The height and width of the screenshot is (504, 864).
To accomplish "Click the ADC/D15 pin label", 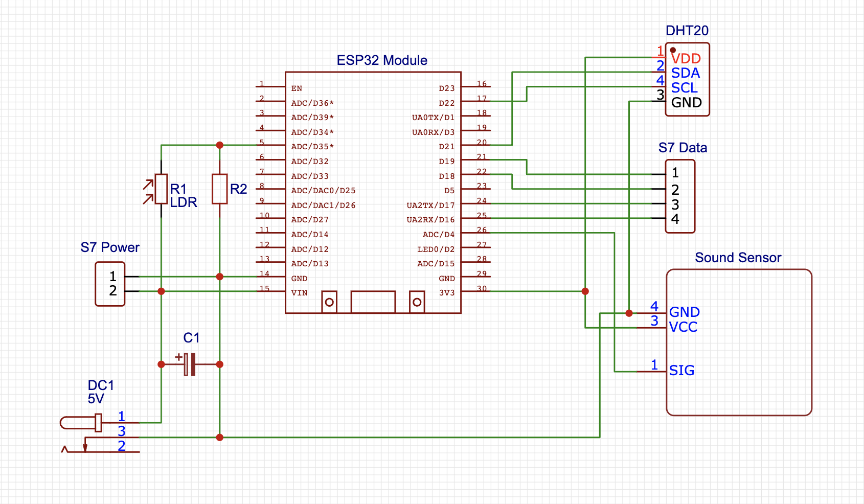I will (x=436, y=264).
